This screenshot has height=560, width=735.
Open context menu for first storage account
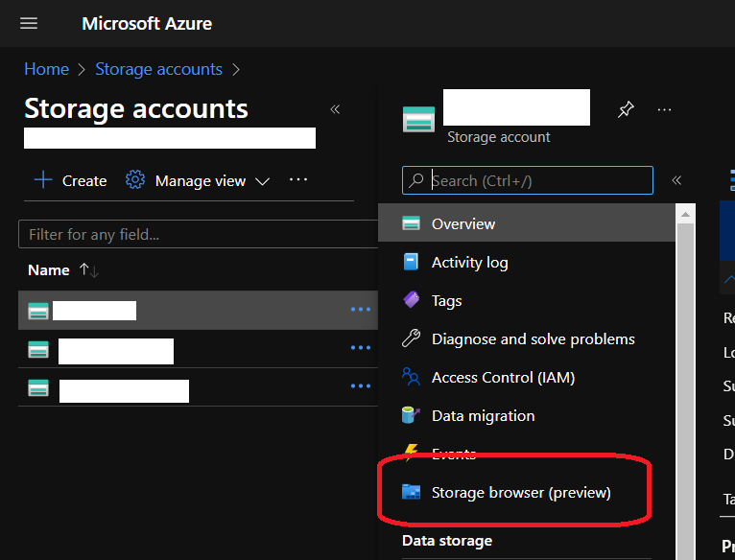pos(360,310)
